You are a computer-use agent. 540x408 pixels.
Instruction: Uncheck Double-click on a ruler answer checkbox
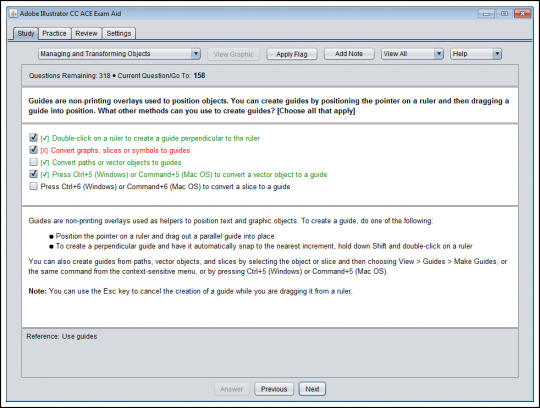tap(33, 138)
